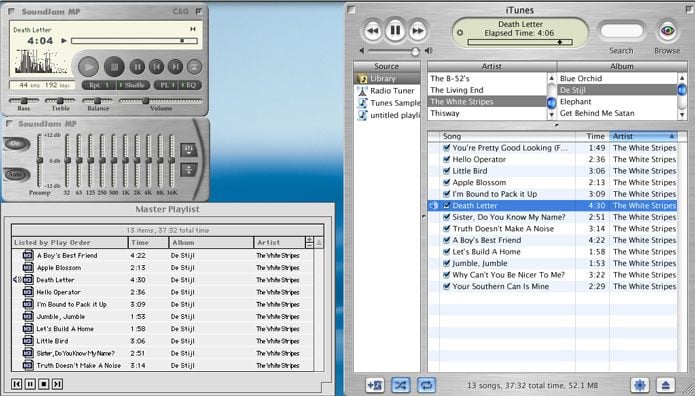
Task: Click the Master Playlist pause button
Action: click(30, 384)
